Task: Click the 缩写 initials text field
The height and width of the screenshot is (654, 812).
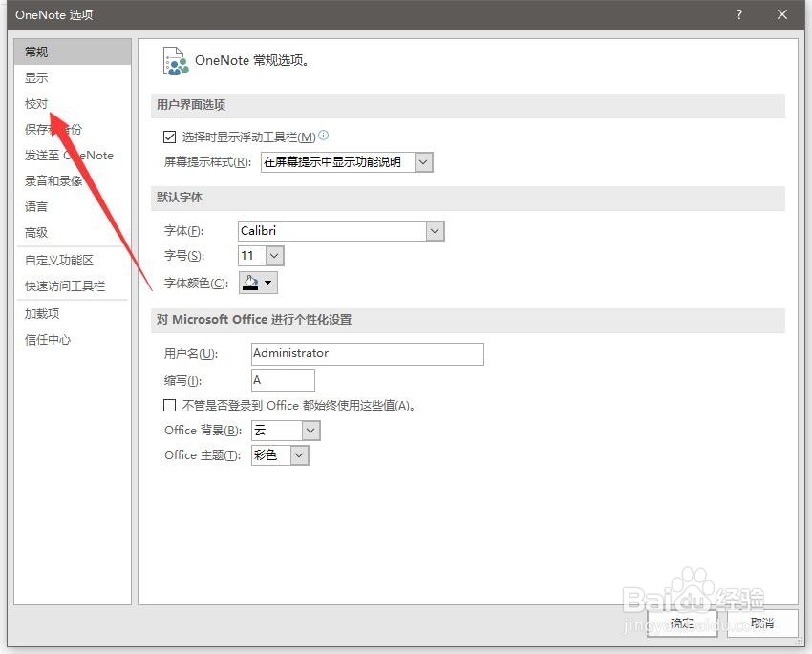Action: [284, 380]
